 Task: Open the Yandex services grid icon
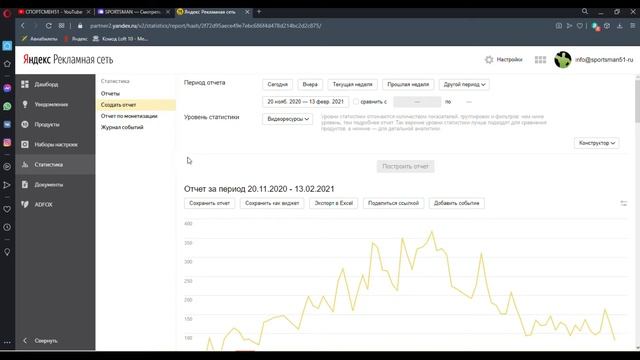coord(540,60)
